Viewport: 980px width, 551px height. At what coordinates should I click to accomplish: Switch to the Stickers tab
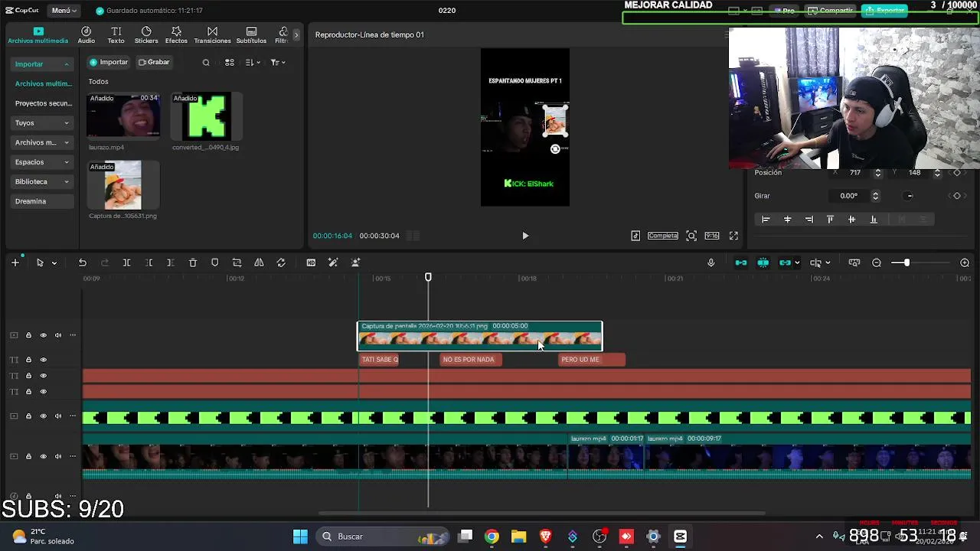[x=146, y=34]
